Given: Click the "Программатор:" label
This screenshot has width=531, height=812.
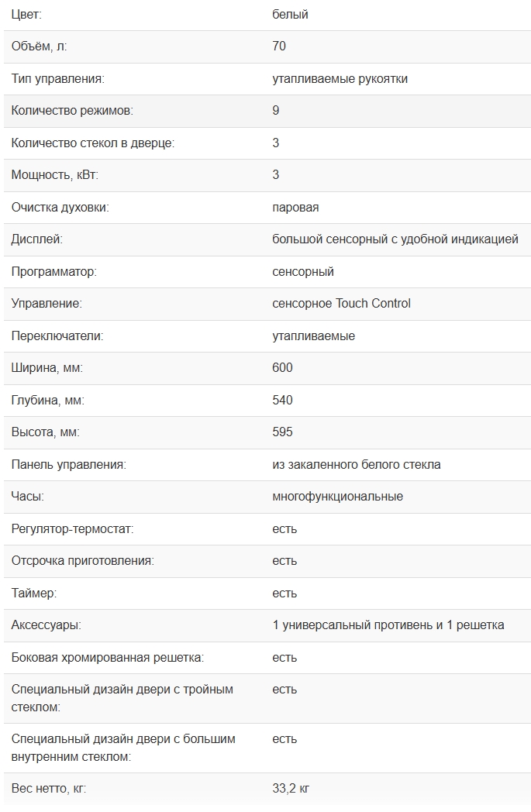Looking at the screenshot, I should click(x=54, y=272).
